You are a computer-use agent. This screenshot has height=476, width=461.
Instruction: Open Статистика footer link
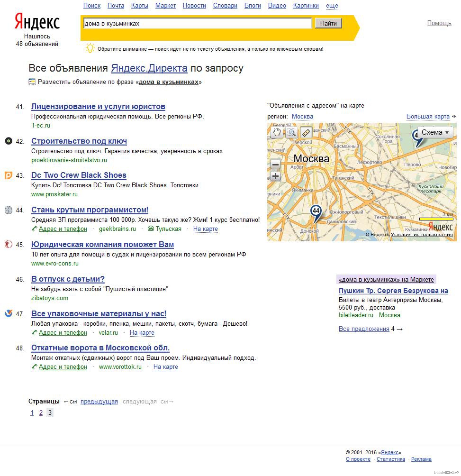(390, 459)
